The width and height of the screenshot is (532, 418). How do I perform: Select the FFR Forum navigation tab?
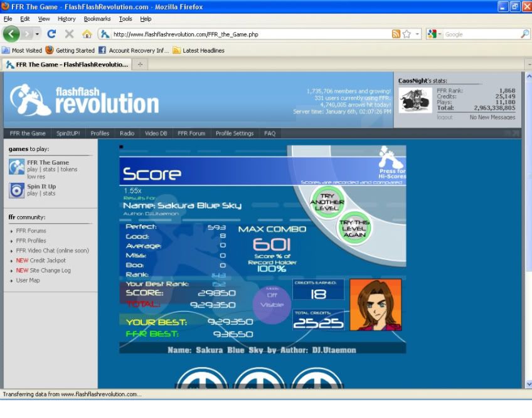191,133
